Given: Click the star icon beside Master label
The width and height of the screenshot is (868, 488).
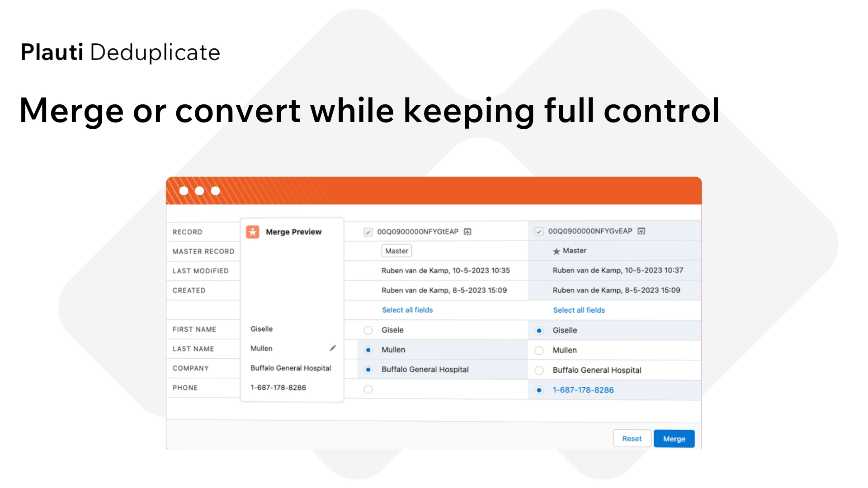Looking at the screenshot, I should [557, 251].
